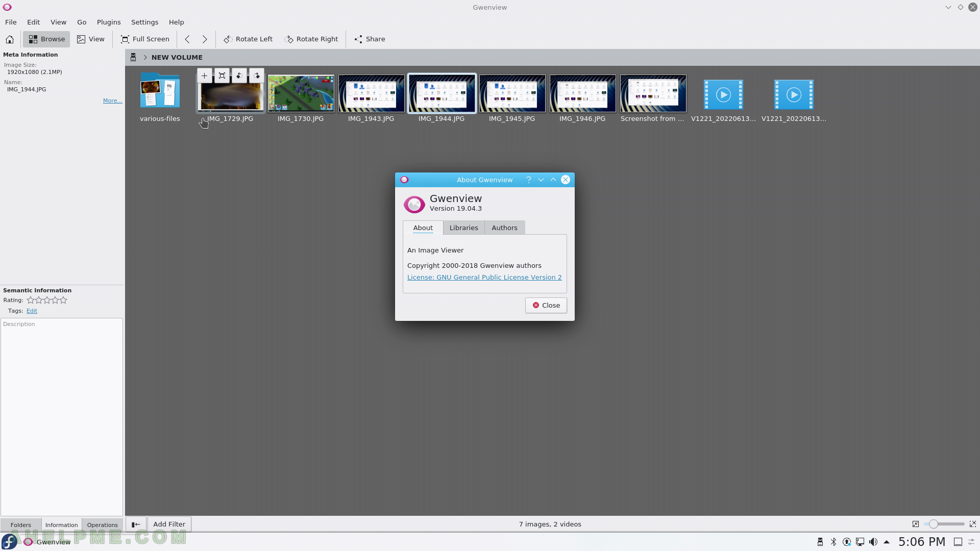Open the removable device notifier tray icon
Viewport: 980px width, 551px height.
pyautogui.click(x=820, y=542)
